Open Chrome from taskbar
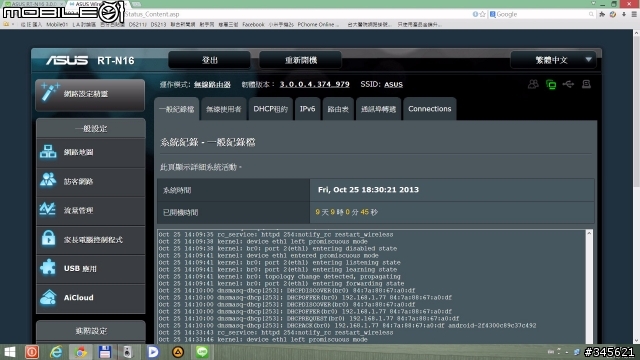The image size is (640, 360). point(80,352)
